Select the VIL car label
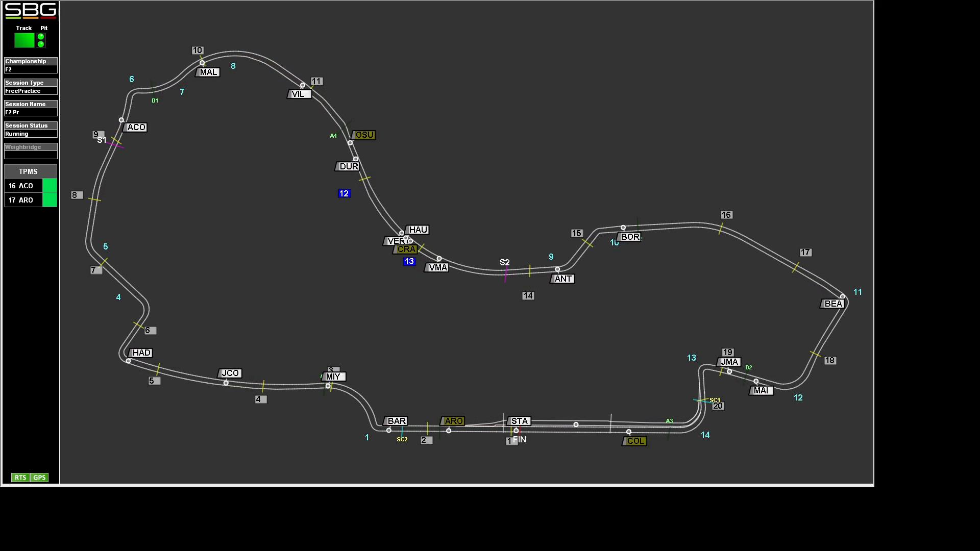 click(299, 94)
